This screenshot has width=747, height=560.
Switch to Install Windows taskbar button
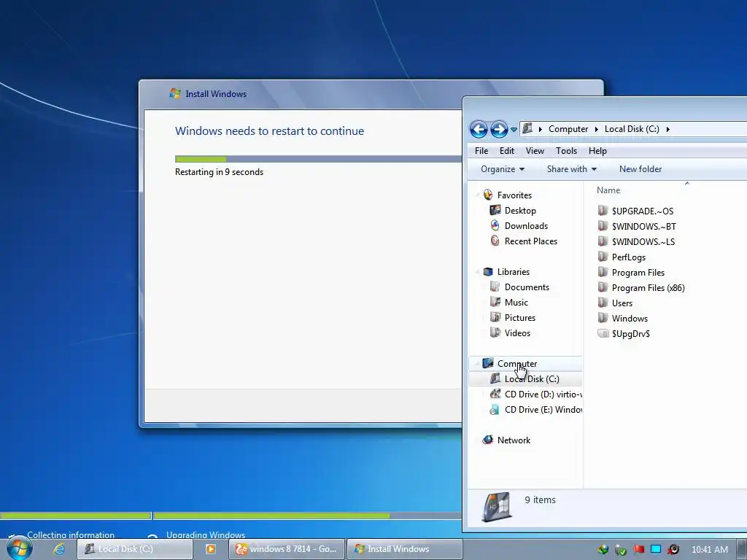click(404, 549)
